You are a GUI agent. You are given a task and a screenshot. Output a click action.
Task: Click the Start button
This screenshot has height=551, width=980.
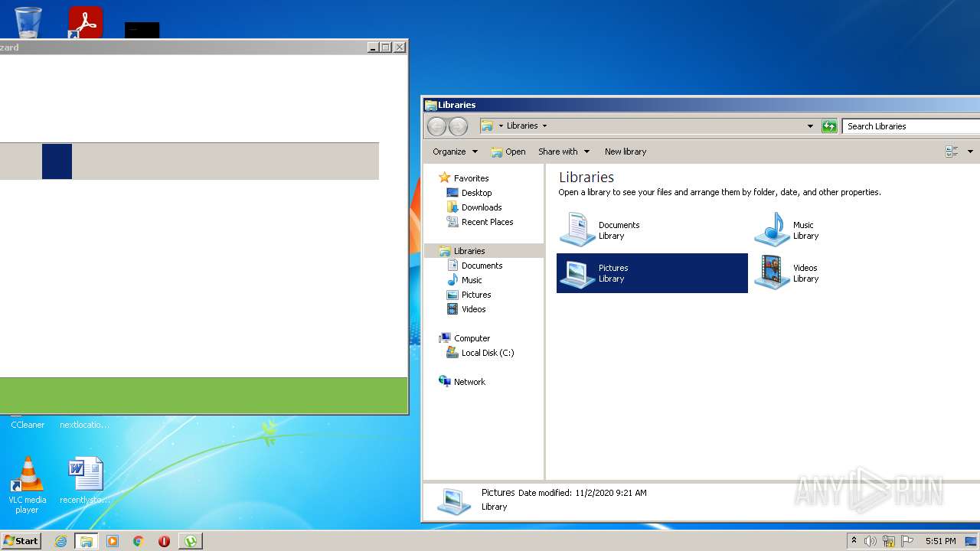[x=21, y=540]
